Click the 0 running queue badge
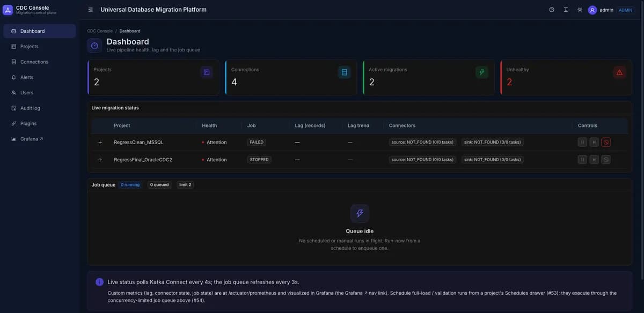Viewport: 644px width, 313px height. pyautogui.click(x=130, y=185)
